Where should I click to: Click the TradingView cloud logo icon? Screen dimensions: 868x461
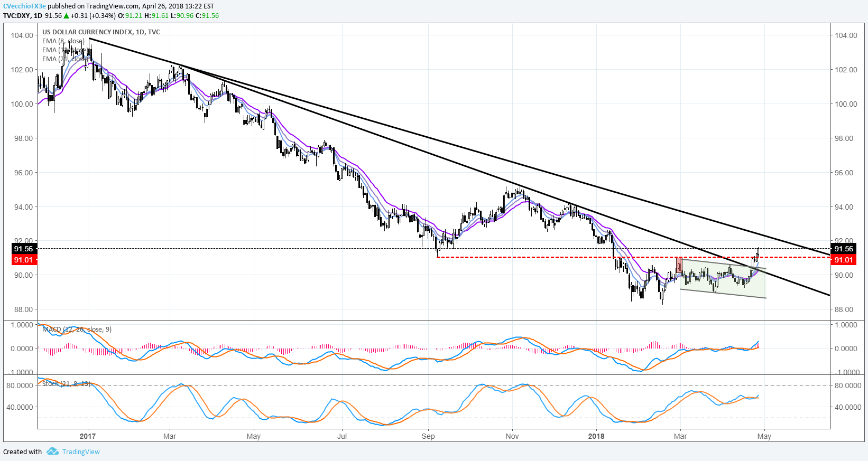(x=52, y=451)
